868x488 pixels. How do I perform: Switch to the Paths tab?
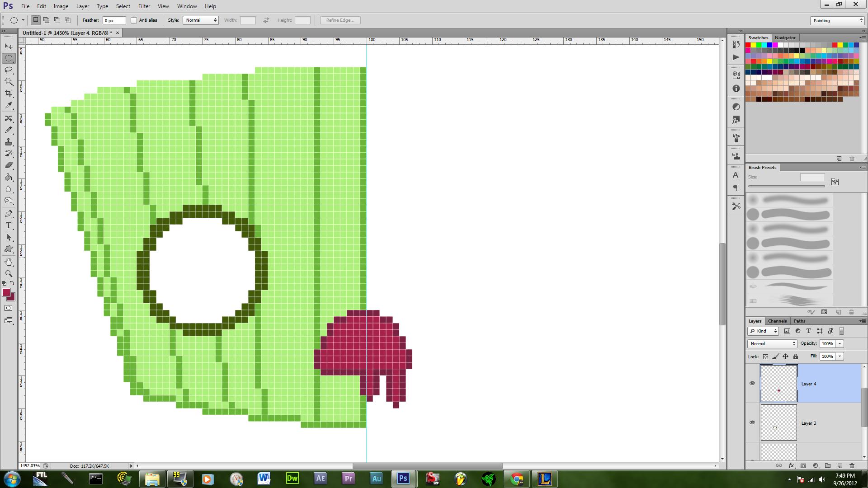799,321
